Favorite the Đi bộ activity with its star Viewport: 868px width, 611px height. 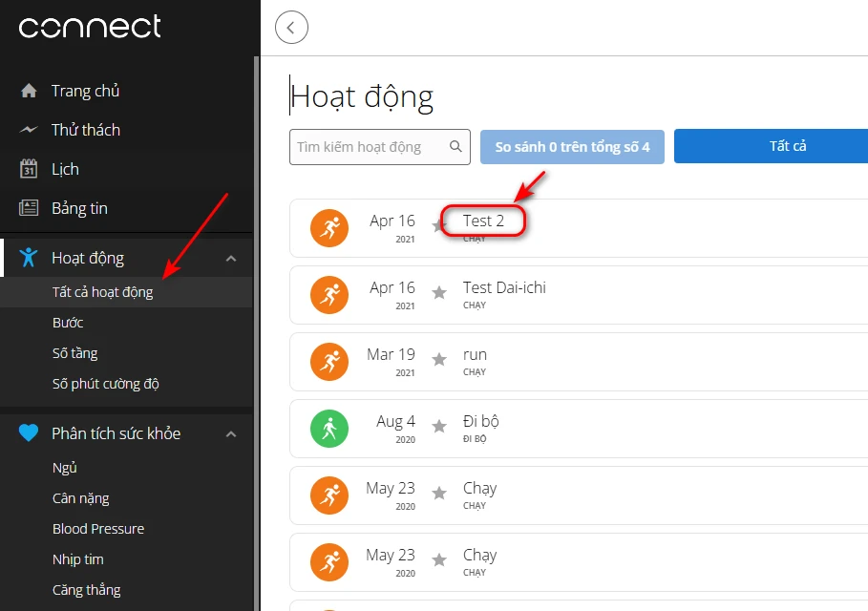(x=439, y=426)
